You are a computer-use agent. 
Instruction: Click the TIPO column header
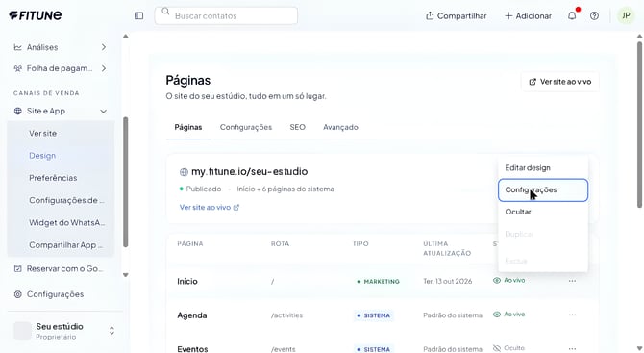pyautogui.click(x=360, y=243)
